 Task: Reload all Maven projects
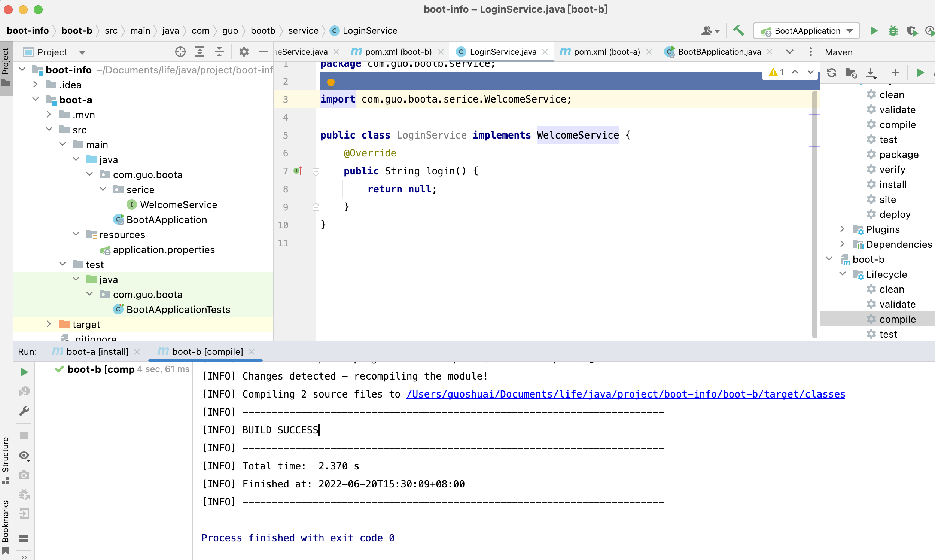pyautogui.click(x=832, y=73)
